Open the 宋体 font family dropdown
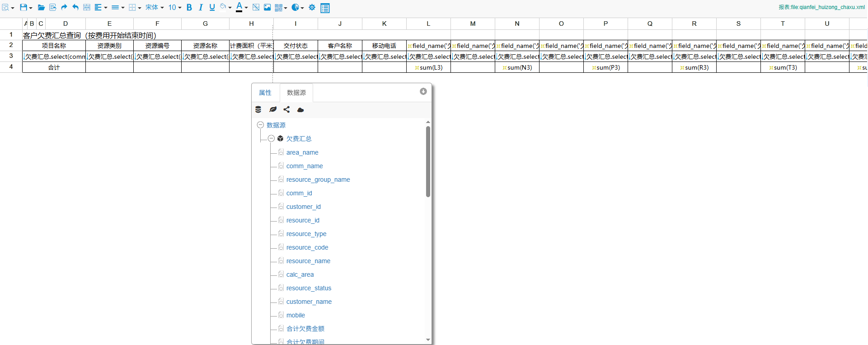The height and width of the screenshot is (345, 868). [x=155, y=7]
